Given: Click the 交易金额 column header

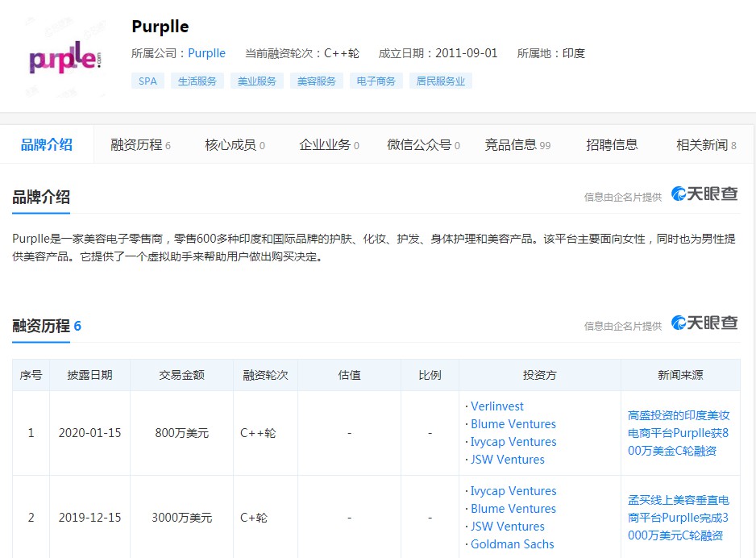Looking at the screenshot, I should pos(182,375).
